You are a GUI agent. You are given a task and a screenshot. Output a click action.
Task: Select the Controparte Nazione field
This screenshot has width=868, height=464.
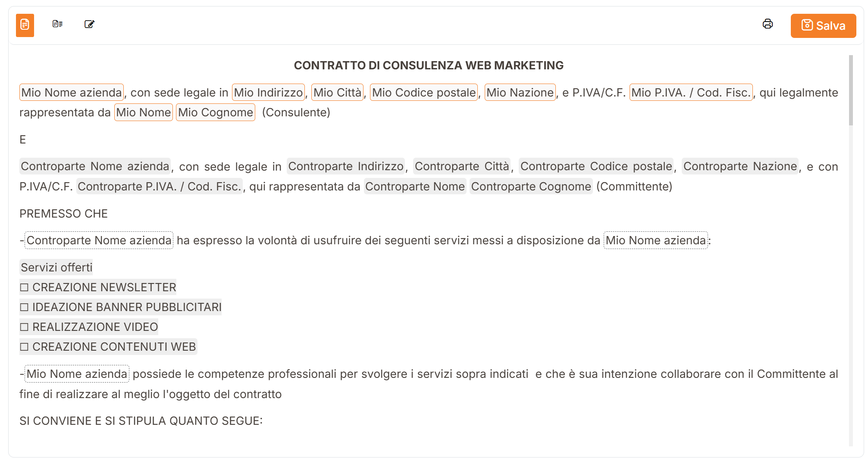[740, 166]
